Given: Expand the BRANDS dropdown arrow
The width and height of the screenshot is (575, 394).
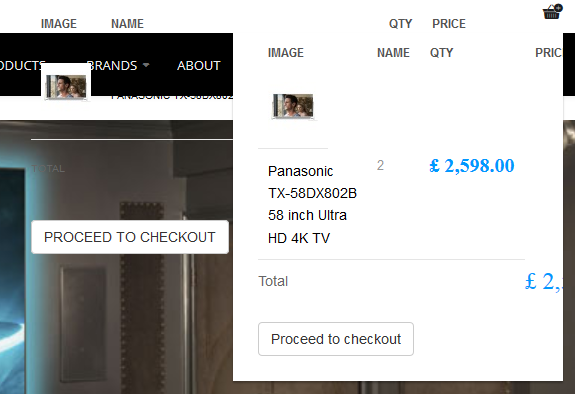Looking at the screenshot, I should click(146, 65).
